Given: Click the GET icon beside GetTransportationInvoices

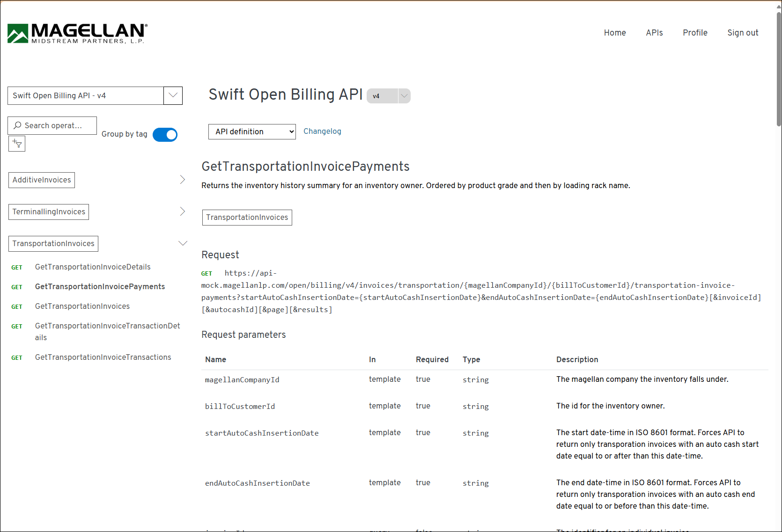Looking at the screenshot, I should (x=17, y=306).
